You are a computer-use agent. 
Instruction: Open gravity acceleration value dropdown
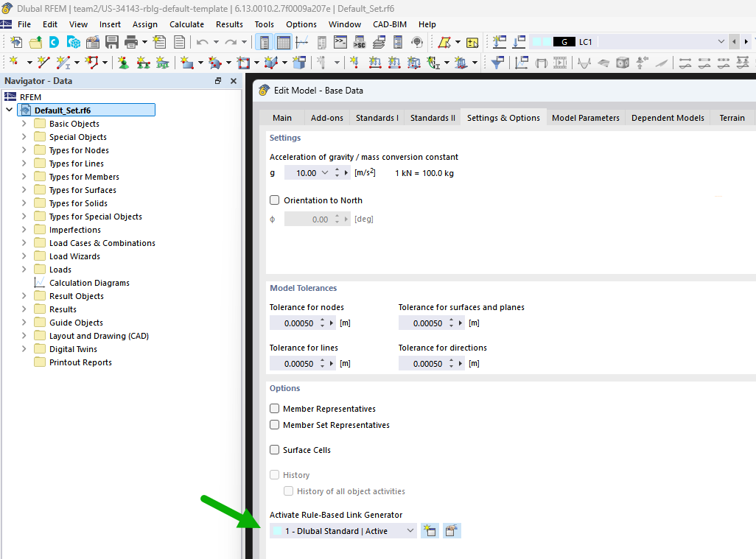click(x=325, y=172)
